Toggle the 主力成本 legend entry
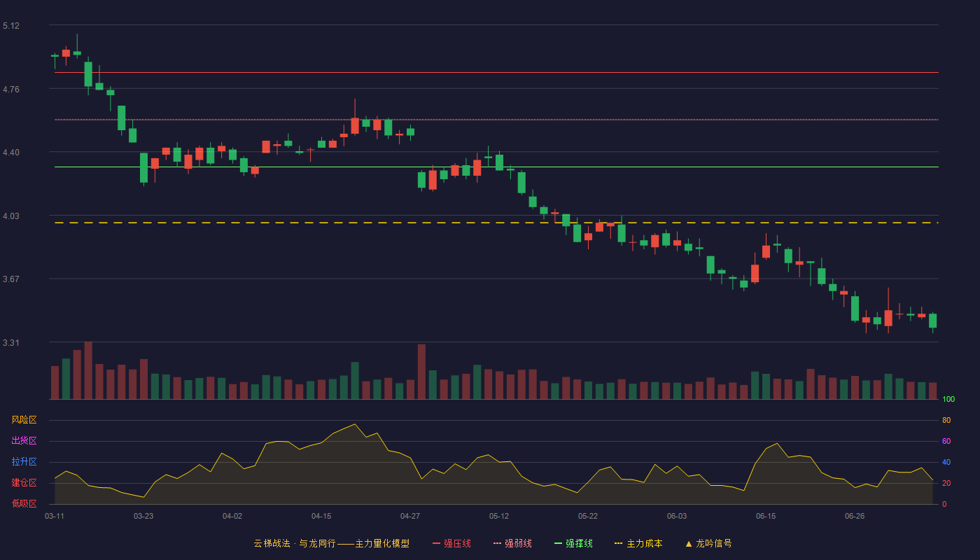The image size is (980, 560). [x=638, y=543]
